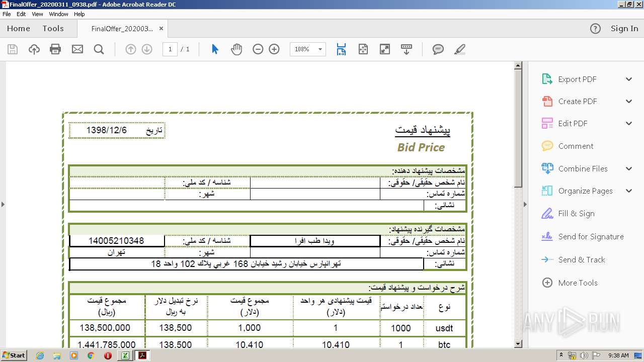Click the Zoom in plus icon
644x362 pixels.
(274, 49)
